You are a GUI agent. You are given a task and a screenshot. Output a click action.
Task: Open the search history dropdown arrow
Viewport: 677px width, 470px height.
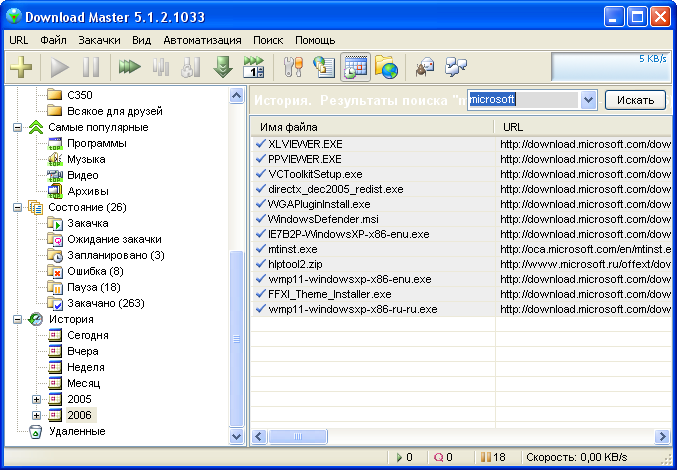coord(587,100)
